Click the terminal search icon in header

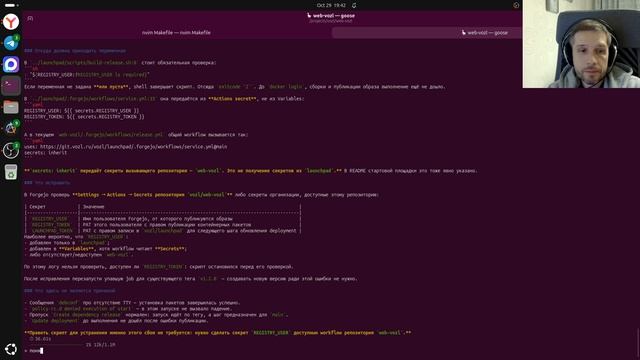click(30, 18)
